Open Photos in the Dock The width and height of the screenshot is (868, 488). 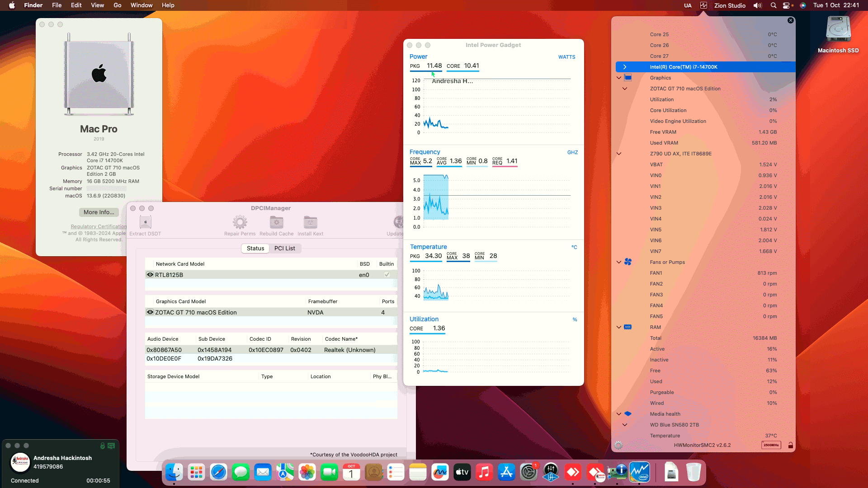(307, 473)
